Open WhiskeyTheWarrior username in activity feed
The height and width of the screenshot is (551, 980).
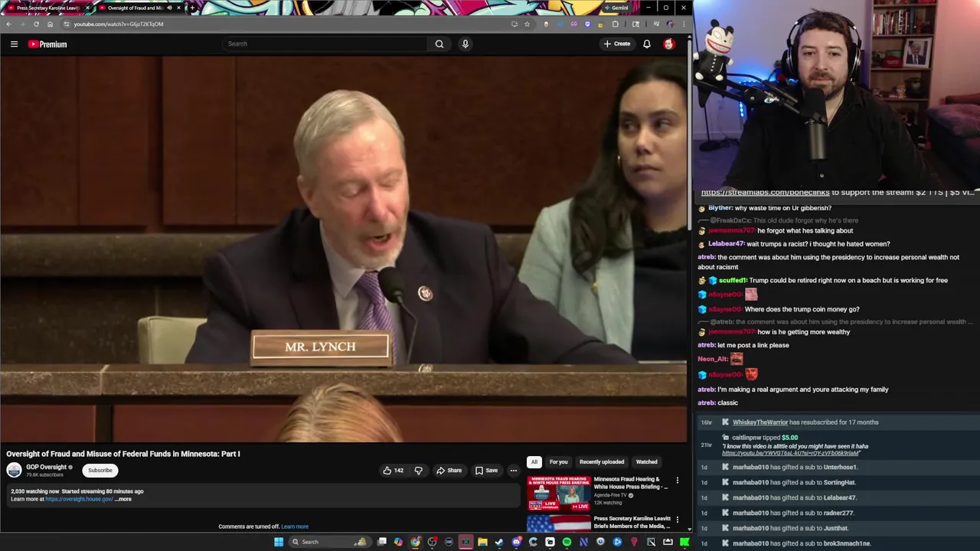[x=760, y=422]
